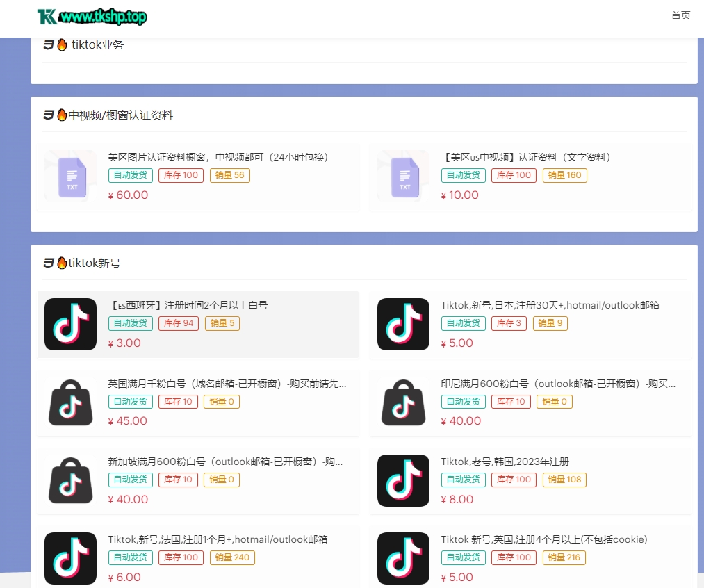
Task: Select the tiktok新号 section heading
Action: [93, 263]
